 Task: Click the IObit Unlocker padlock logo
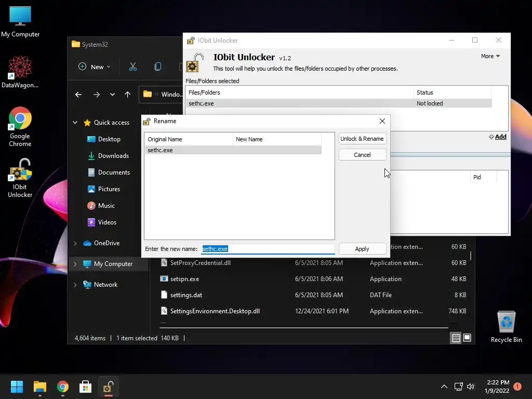(195, 62)
